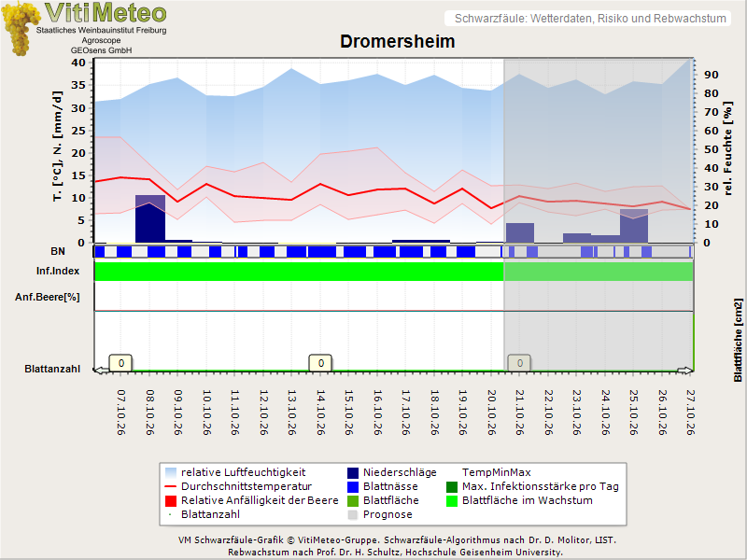Screen dimensions: 747x560
Task: Click the right scroll arrow on Blattanzahl axis
Action: [x=685, y=370]
